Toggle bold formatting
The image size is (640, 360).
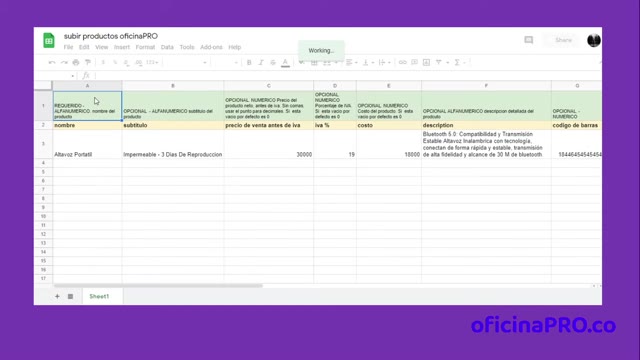249,62
